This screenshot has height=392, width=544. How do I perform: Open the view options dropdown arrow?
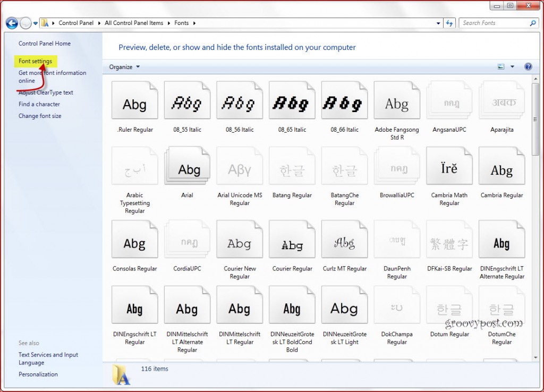513,67
